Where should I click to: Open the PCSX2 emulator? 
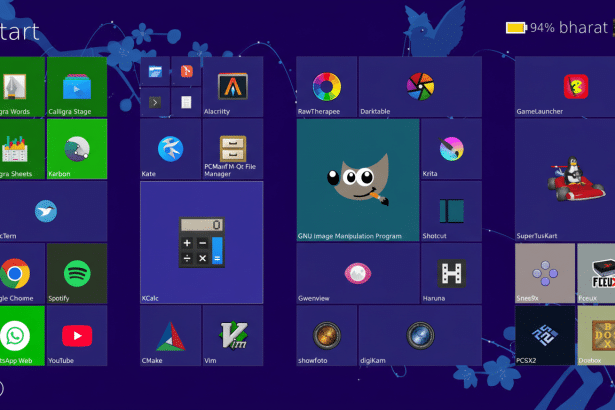[545, 336]
